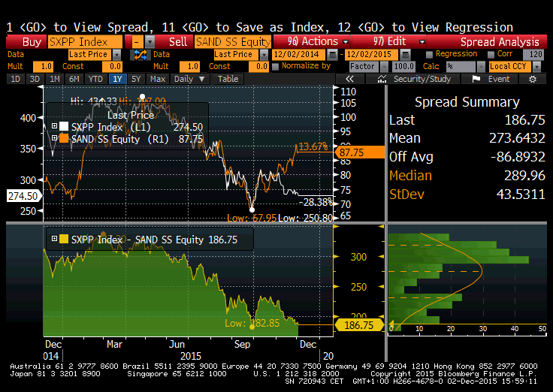
Task: Open chart settings gear icon
Action: coord(533,79)
